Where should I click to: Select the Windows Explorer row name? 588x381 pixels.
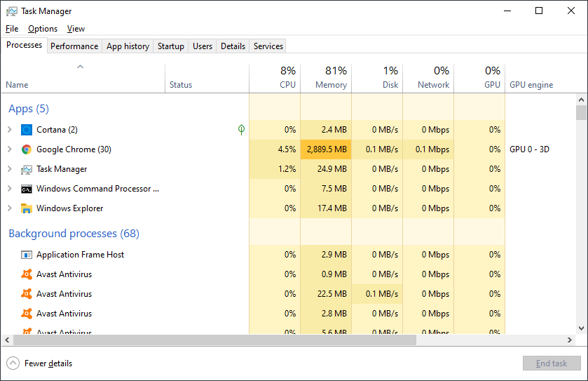[70, 208]
